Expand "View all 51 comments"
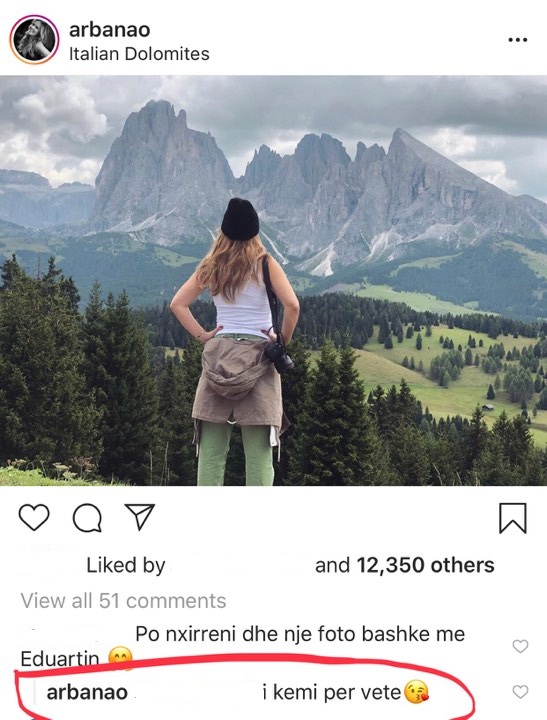 coord(123,601)
